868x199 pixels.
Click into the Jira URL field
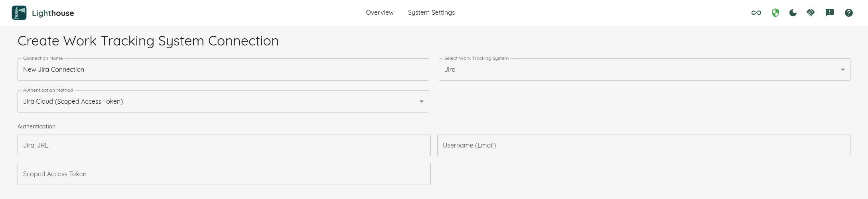point(224,145)
